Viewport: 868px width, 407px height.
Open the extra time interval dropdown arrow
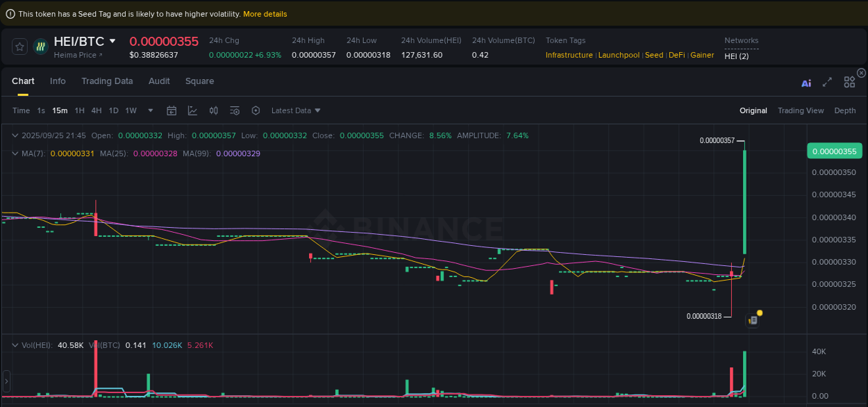(x=150, y=110)
